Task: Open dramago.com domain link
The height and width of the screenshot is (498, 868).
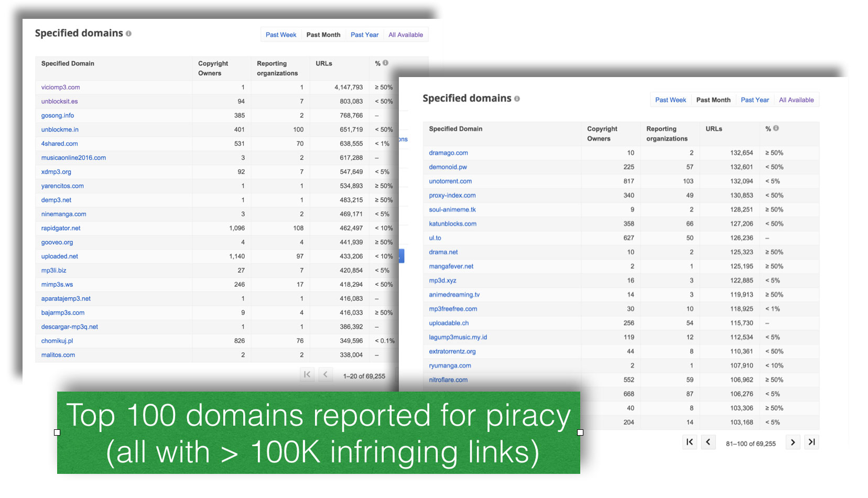Action: coord(449,153)
